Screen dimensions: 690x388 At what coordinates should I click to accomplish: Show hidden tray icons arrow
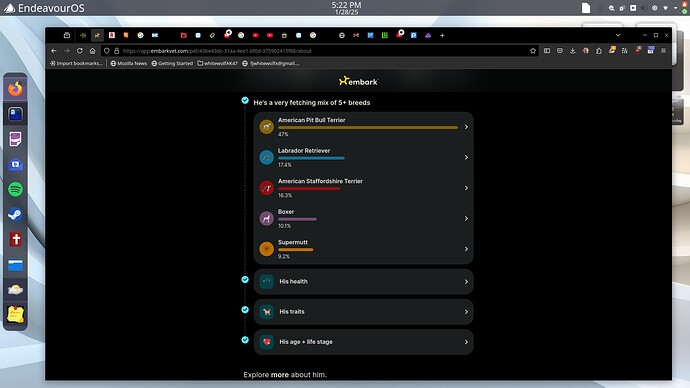tap(676, 8)
